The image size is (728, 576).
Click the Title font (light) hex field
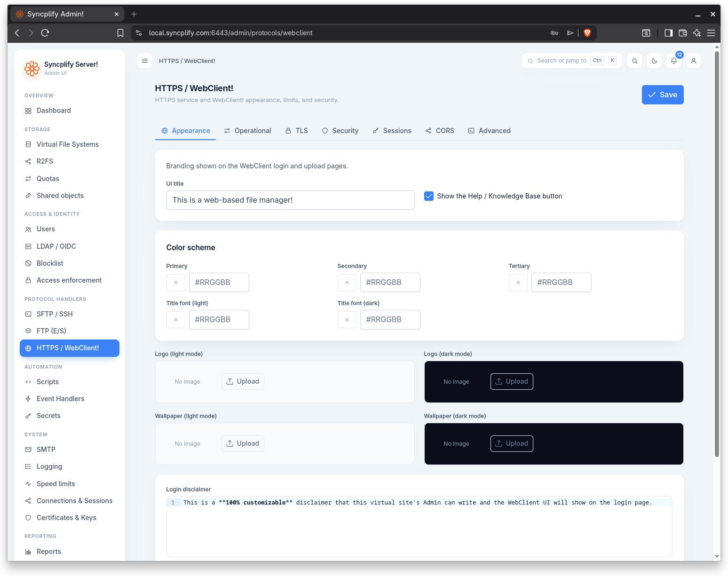(x=219, y=320)
